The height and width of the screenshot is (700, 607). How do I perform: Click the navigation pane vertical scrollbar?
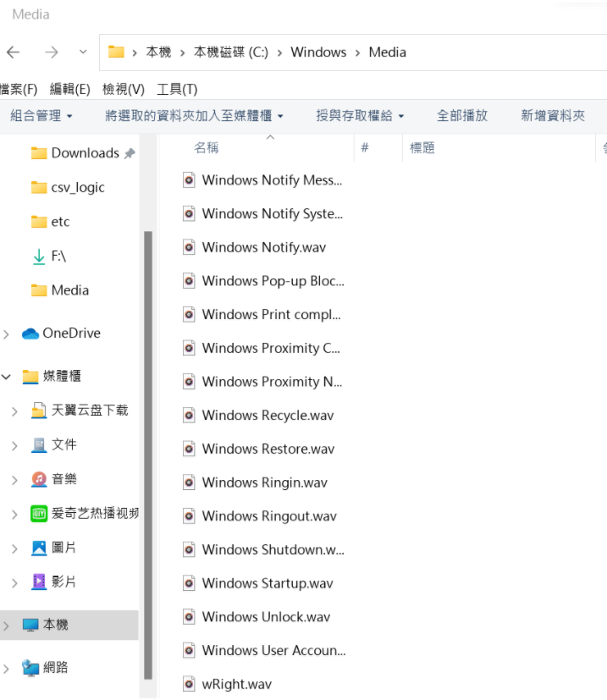[x=148, y=423]
